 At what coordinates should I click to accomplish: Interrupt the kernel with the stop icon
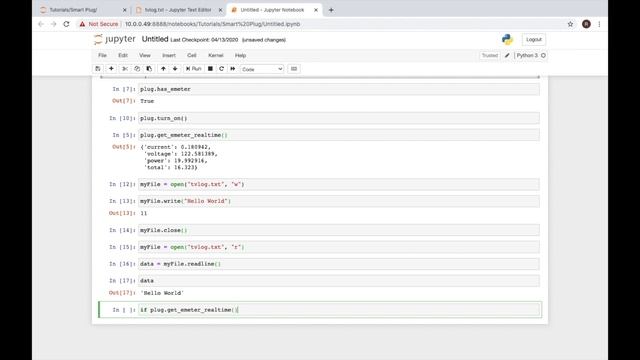coord(210,69)
